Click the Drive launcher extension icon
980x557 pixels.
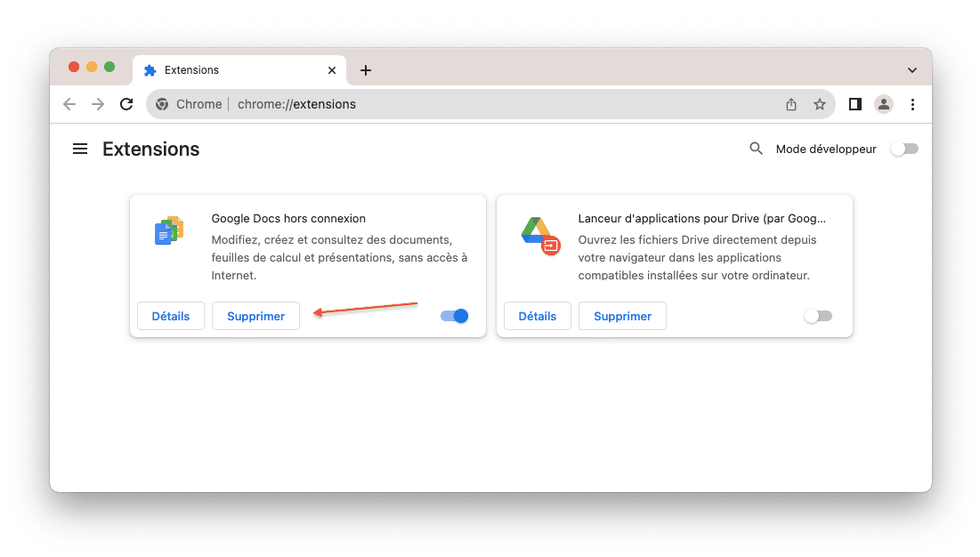coord(540,236)
